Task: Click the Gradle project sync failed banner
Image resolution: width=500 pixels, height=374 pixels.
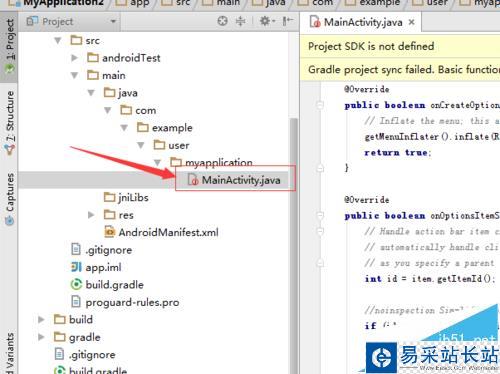Action: pyautogui.click(x=400, y=70)
